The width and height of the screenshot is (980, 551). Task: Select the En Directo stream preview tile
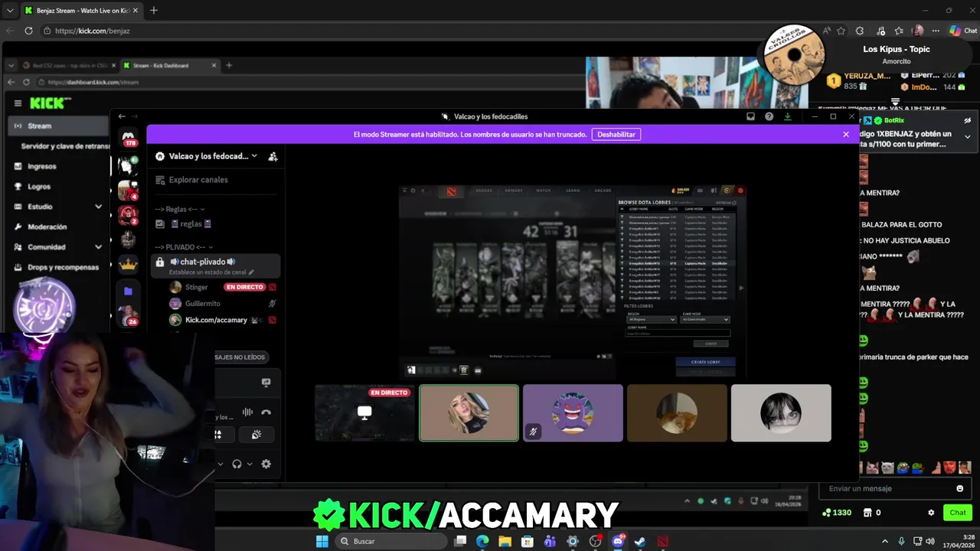coord(364,413)
